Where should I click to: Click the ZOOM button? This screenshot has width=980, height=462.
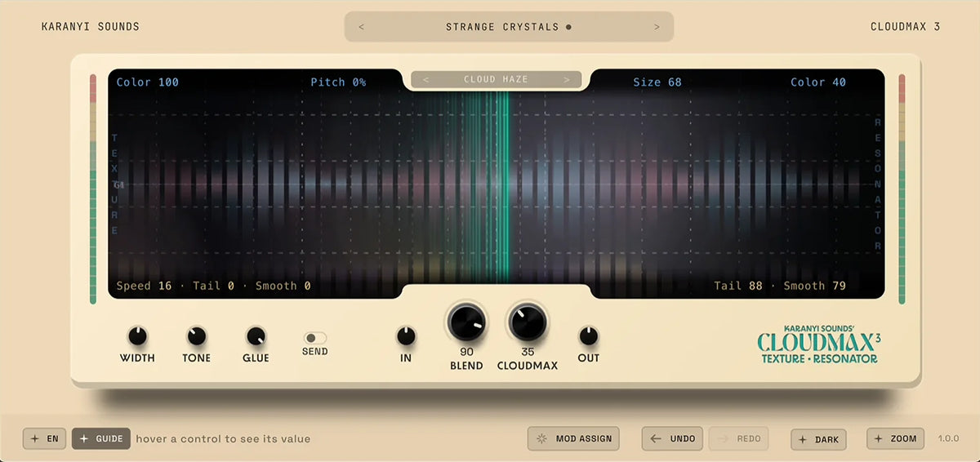pyautogui.click(x=896, y=439)
